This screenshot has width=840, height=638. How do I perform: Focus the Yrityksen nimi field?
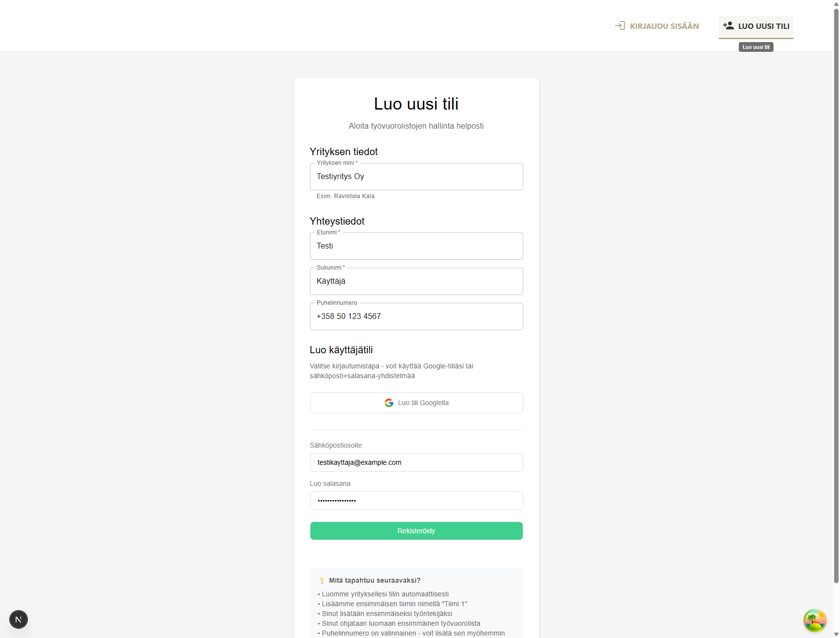[x=416, y=177]
